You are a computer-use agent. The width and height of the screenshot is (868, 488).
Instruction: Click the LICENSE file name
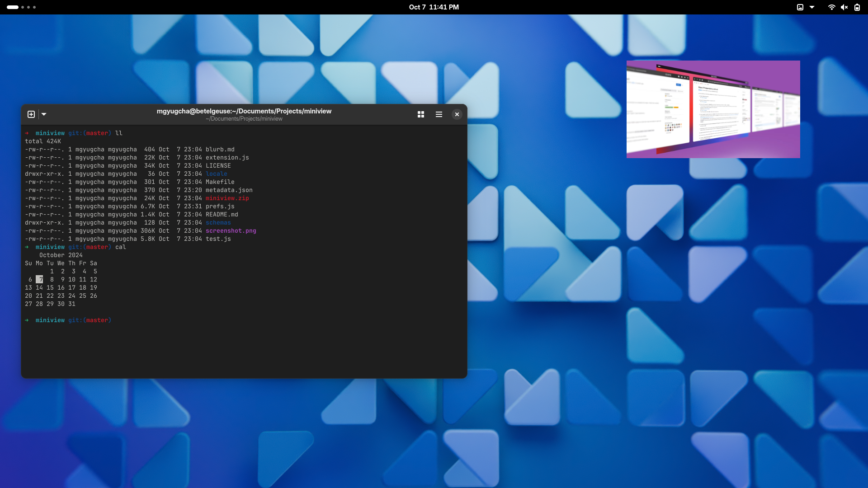218,166
